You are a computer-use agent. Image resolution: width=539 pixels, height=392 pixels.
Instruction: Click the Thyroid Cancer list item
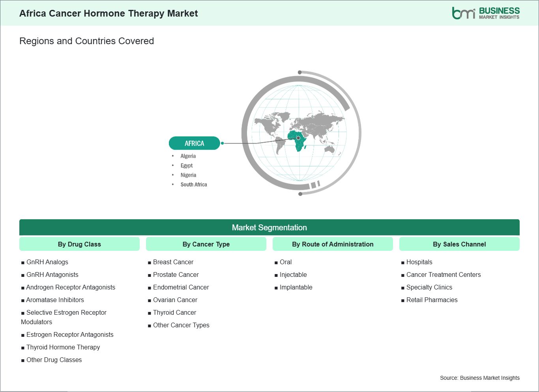point(174,312)
